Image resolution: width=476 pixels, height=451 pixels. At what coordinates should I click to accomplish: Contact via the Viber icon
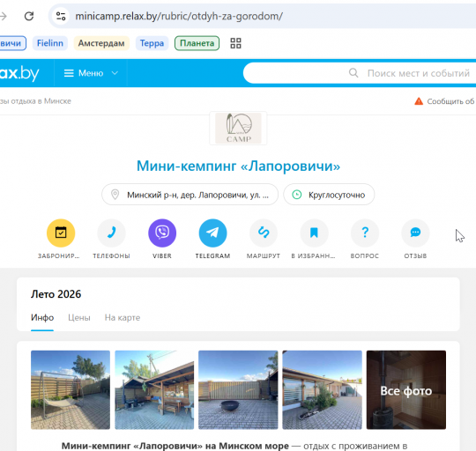[x=162, y=233]
